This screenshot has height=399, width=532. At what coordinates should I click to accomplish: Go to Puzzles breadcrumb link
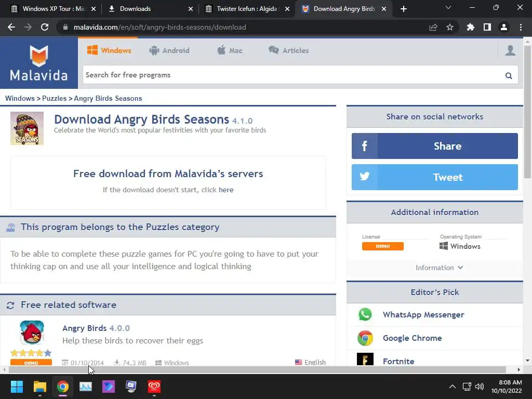click(x=54, y=98)
